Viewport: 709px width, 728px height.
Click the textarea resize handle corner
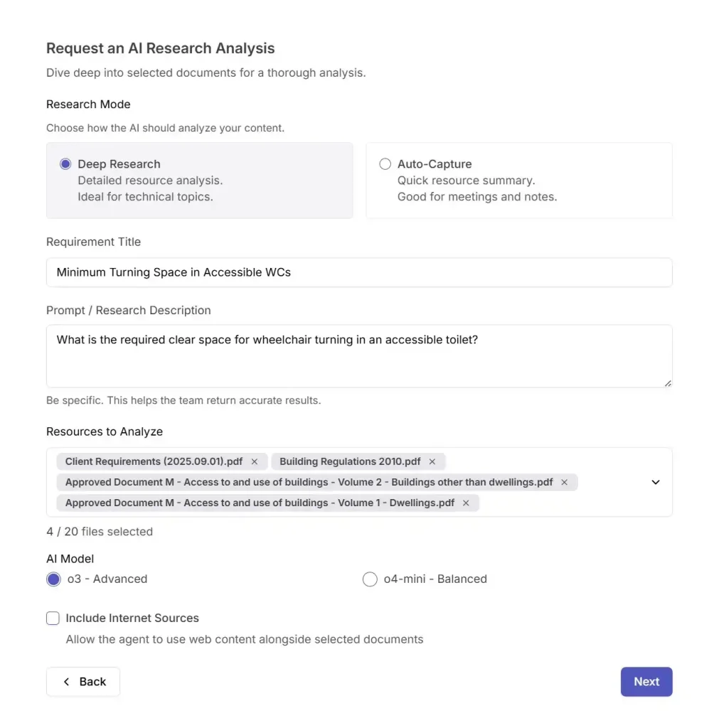point(668,383)
